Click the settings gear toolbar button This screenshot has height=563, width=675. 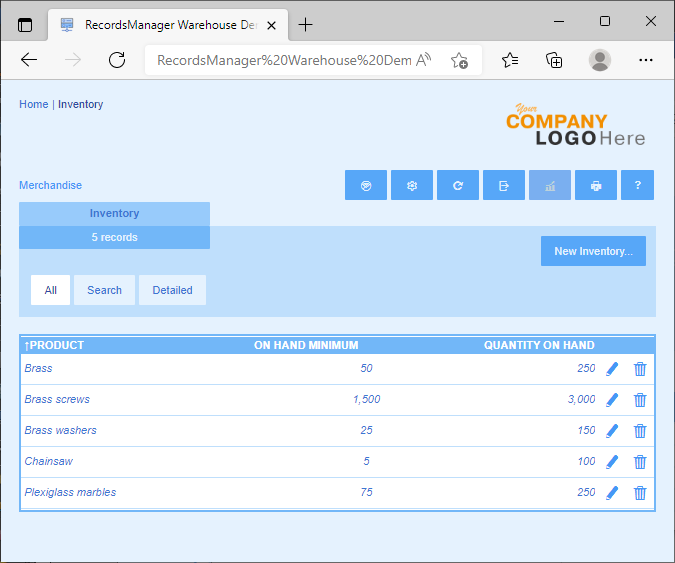pos(412,186)
